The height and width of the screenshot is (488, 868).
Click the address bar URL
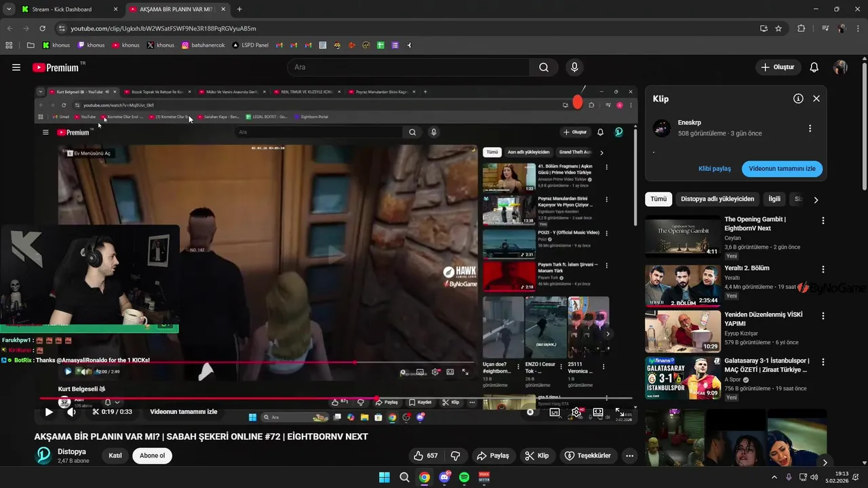[163, 28]
